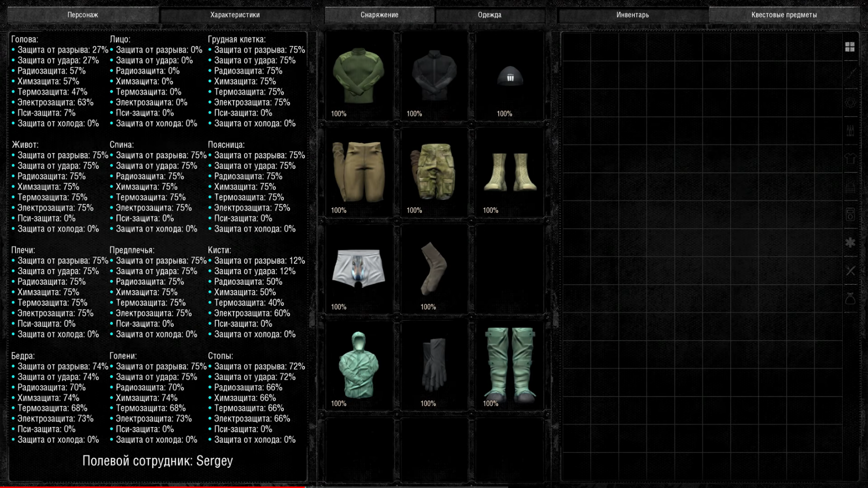
Task: Open the Инвентарь tab
Action: 632,15
